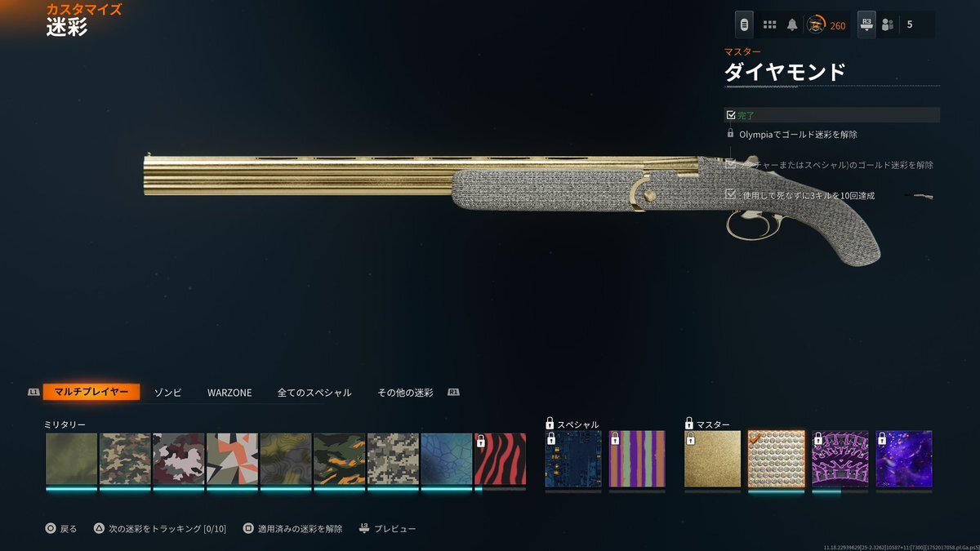Click 適用済みの迷彩を解除 remove camo button
This screenshot has height=551, width=980.
292,529
